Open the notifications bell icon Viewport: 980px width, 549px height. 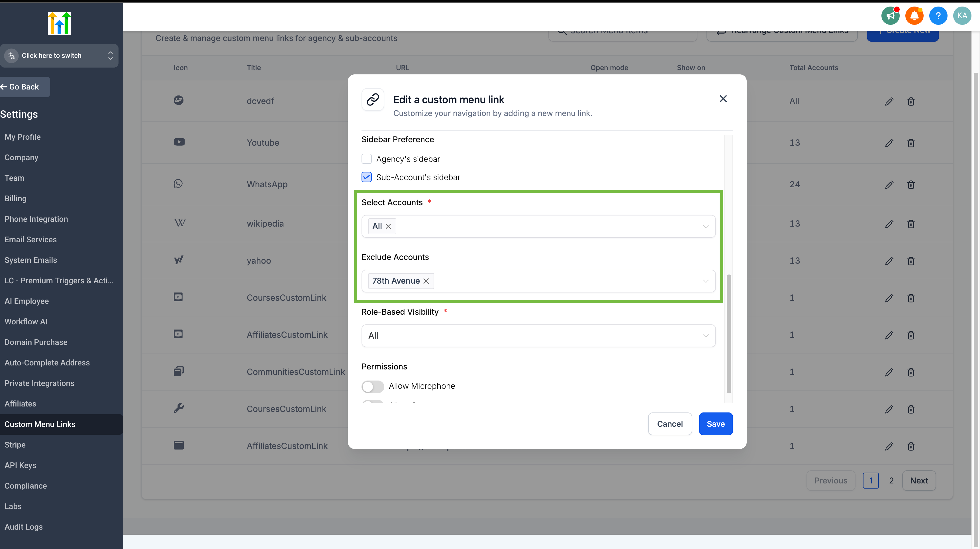[x=914, y=16]
